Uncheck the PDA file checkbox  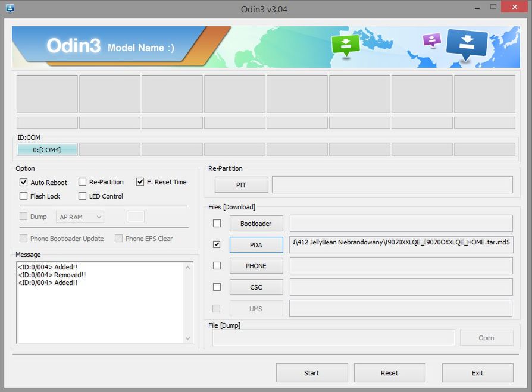point(217,244)
